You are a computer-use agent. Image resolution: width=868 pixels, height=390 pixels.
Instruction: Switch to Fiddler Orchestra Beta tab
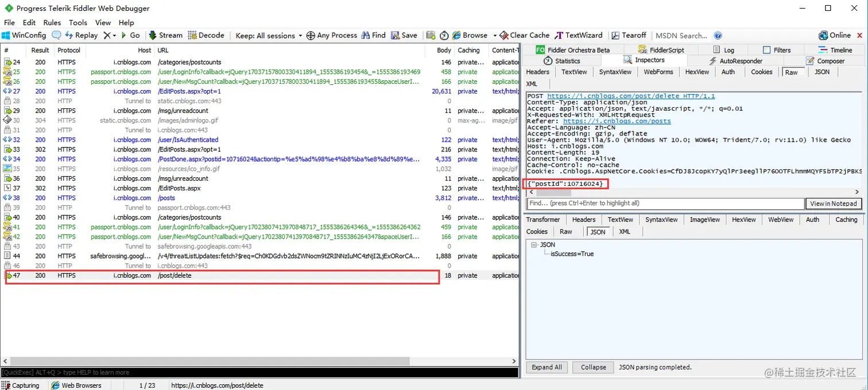point(573,50)
